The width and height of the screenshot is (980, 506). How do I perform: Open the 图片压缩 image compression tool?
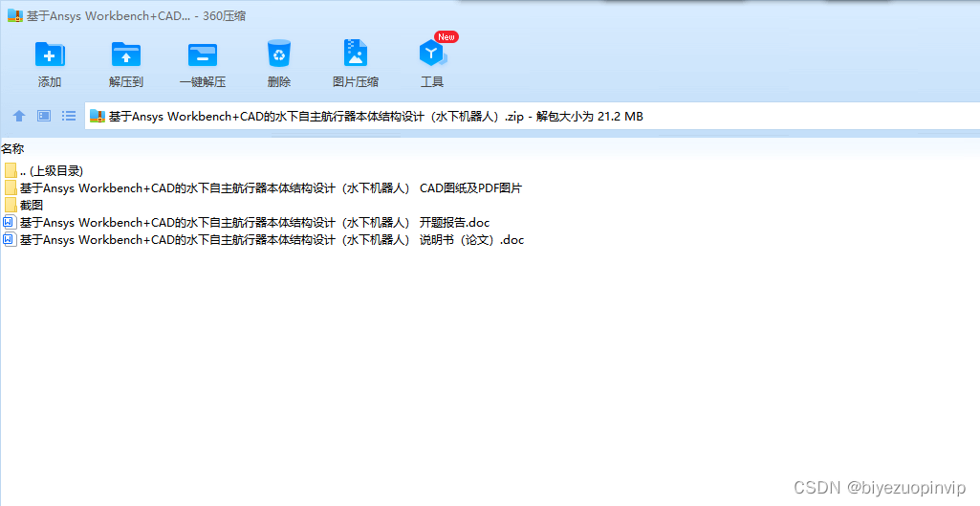pos(355,63)
